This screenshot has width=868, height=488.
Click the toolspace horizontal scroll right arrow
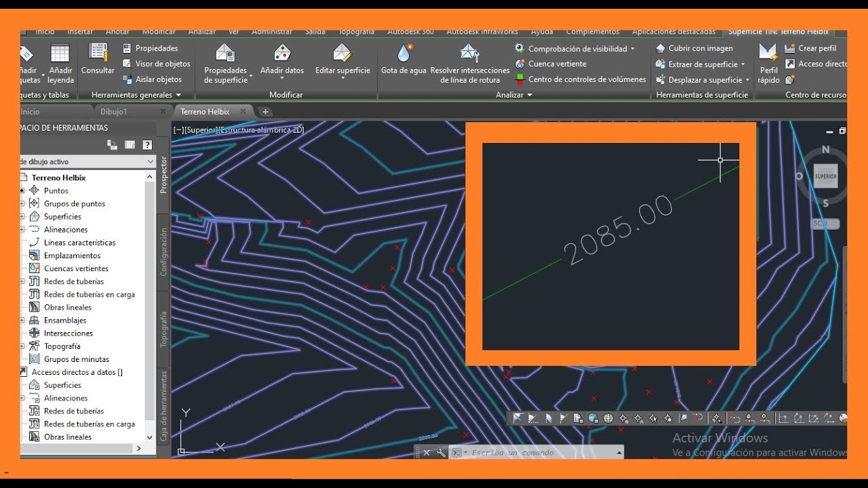(x=139, y=448)
